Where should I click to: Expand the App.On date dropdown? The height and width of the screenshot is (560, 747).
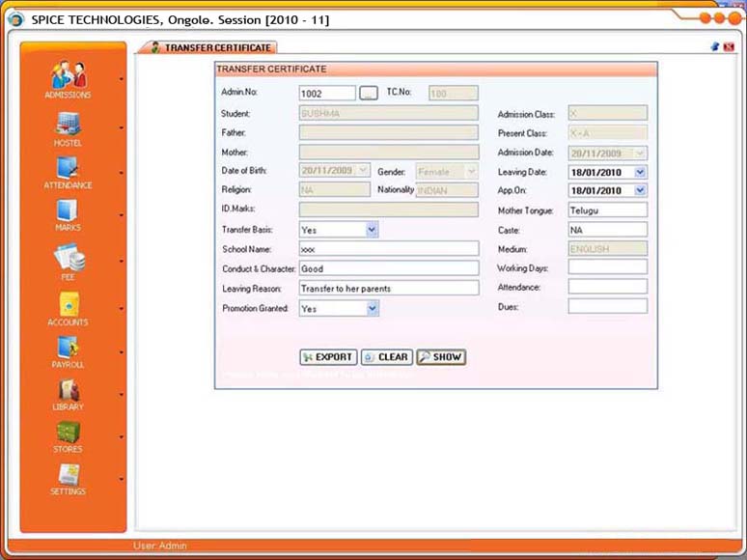[640, 190]
